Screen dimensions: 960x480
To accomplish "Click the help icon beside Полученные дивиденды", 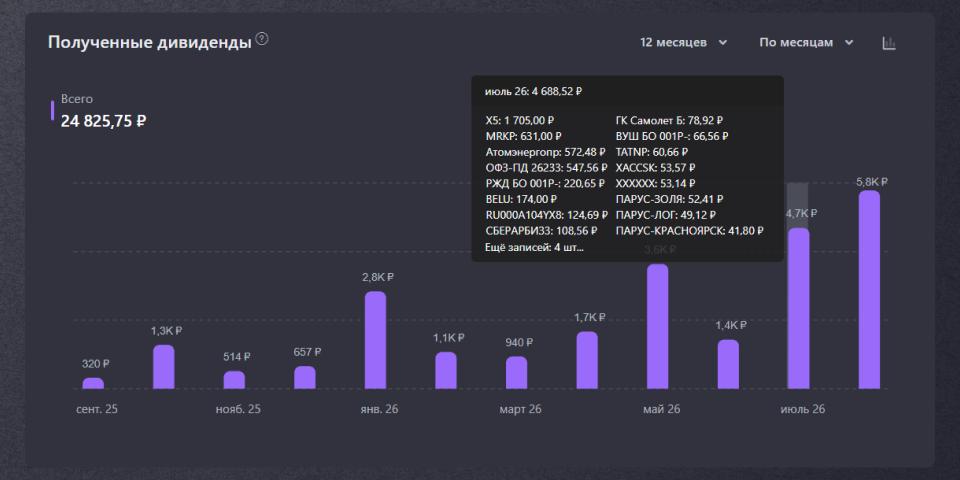I will click(x=262, y=39).
